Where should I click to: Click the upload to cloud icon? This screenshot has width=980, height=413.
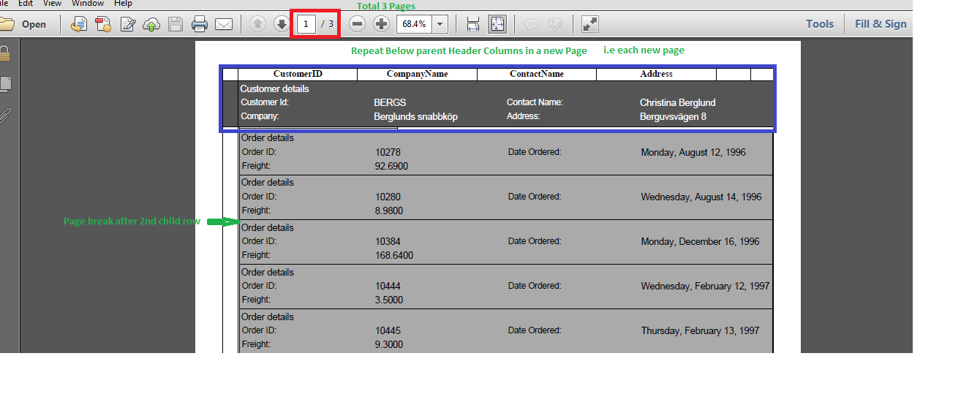coord(151,24)
